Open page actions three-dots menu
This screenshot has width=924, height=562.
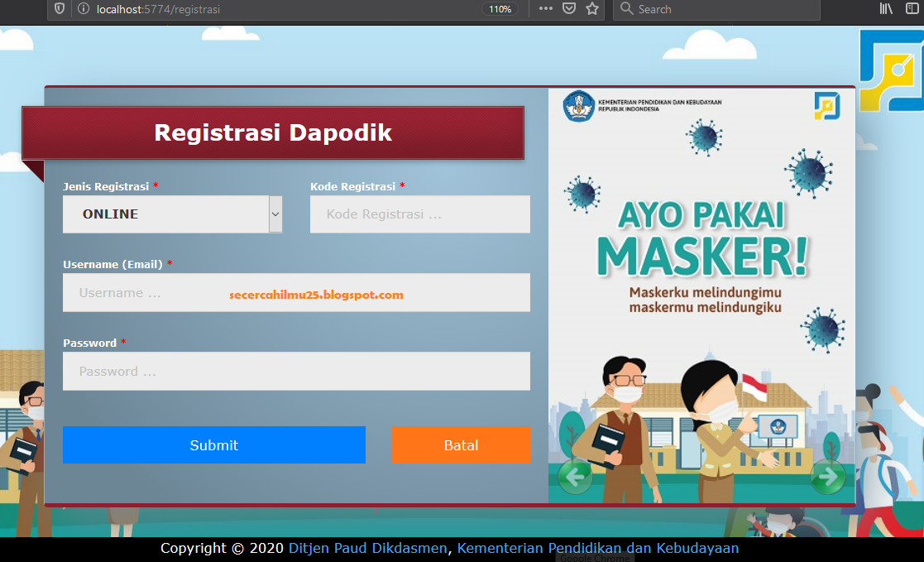click(546, 9)
